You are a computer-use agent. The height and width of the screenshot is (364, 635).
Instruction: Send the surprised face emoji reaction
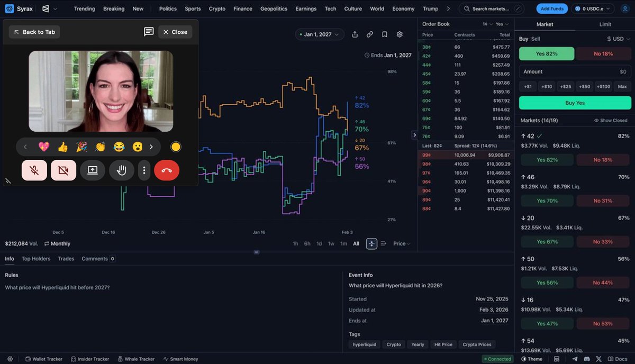137,147
